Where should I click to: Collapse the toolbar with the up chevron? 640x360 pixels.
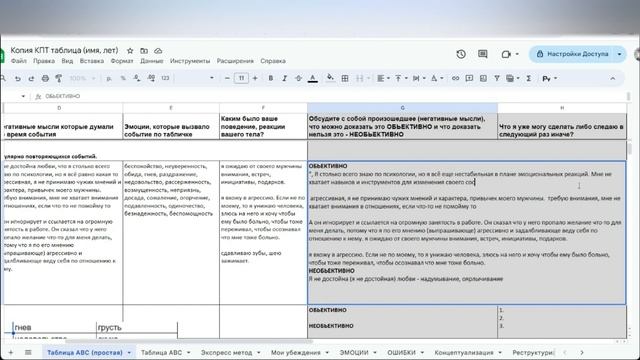[612, 78]
